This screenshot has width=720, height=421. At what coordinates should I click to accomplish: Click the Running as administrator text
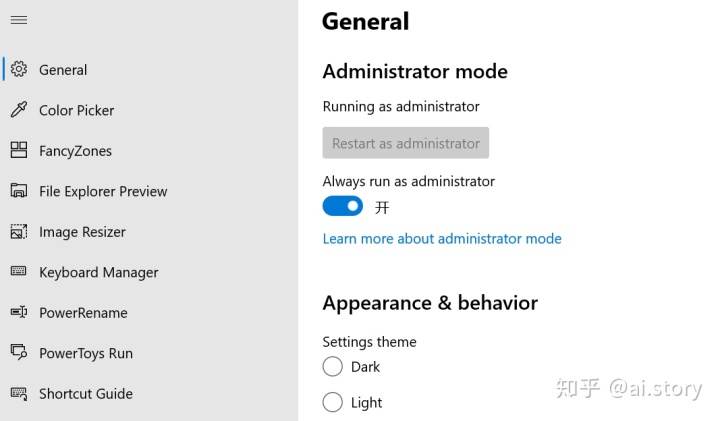401,107
